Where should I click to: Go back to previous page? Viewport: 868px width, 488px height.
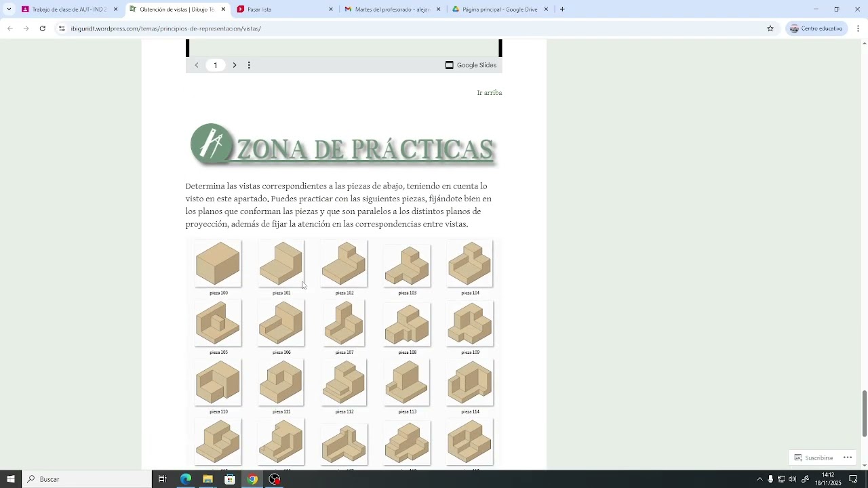click(x=9, y=28)
